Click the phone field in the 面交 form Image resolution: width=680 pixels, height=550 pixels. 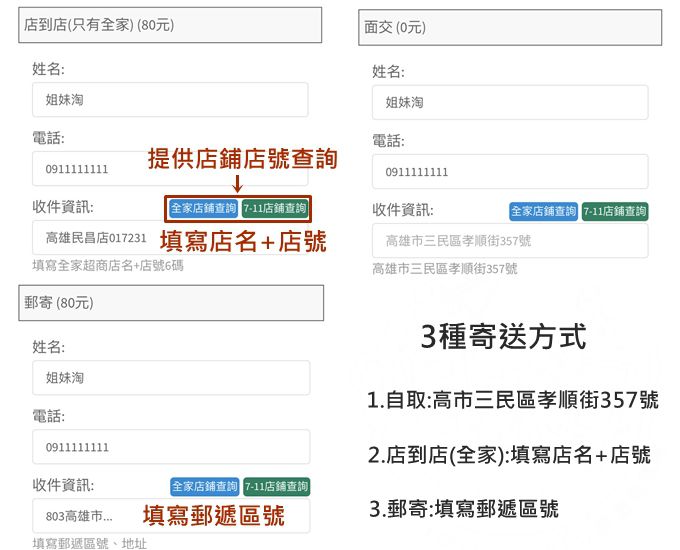pos(510,172)
